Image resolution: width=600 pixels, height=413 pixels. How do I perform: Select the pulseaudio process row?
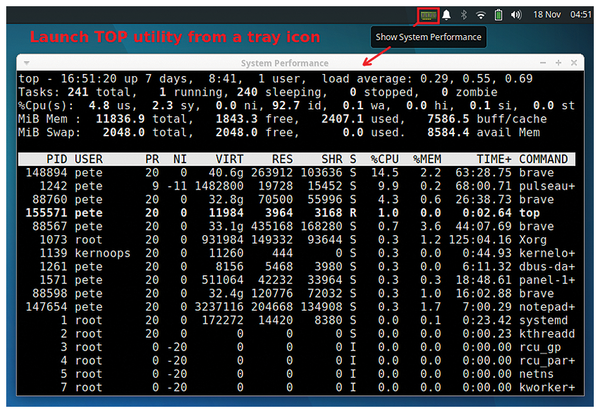pos(300,186)
